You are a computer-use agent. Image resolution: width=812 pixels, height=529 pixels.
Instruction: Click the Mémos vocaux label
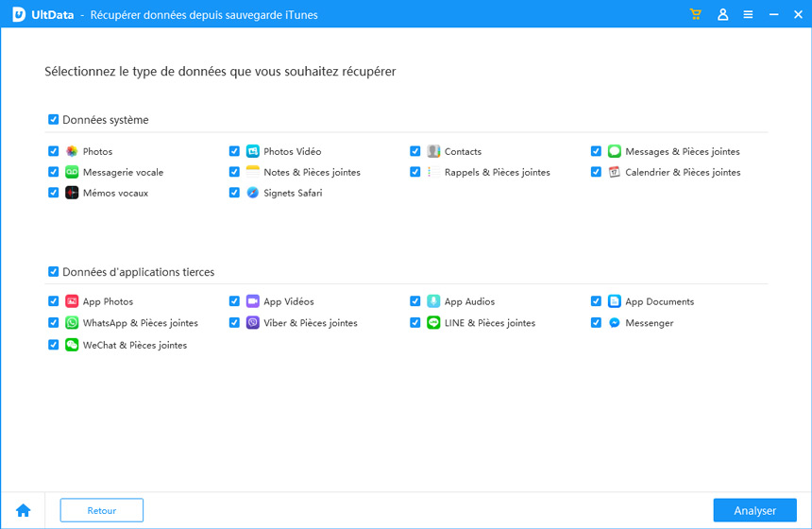(115, 193)
